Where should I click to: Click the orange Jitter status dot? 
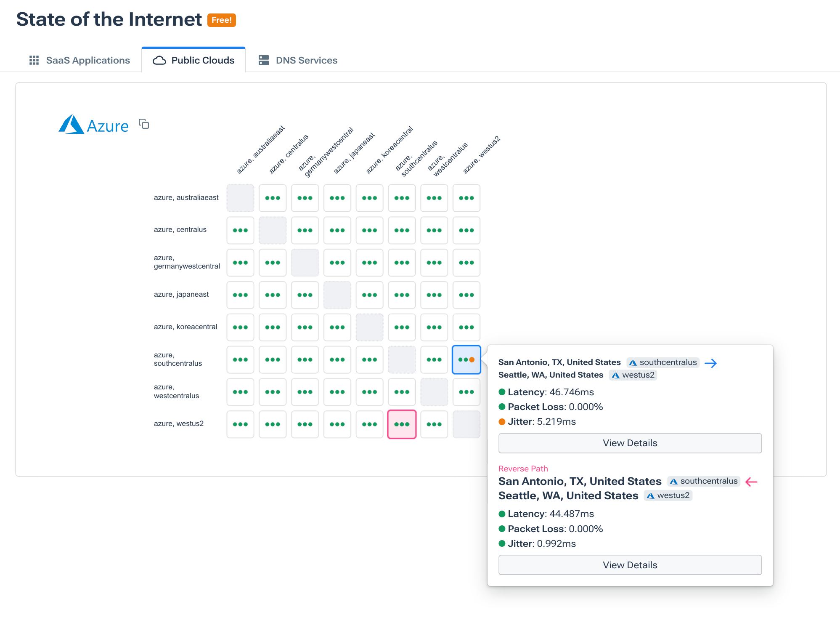(x=502, y=421)
